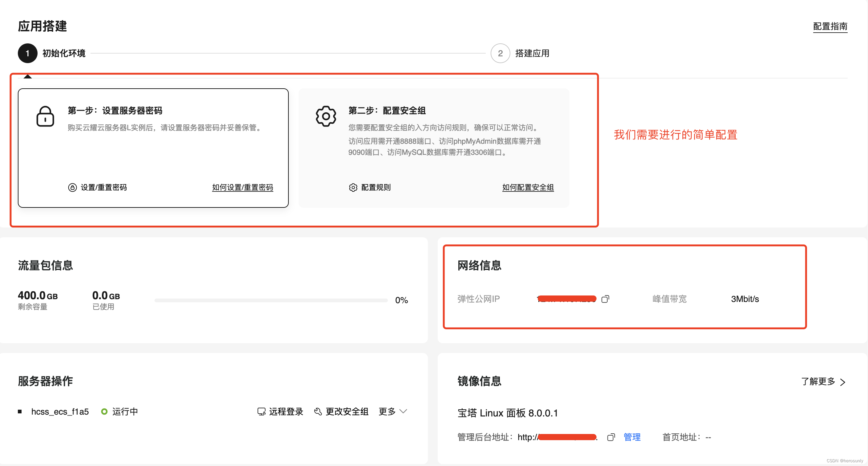Open 如何配置安全组 help link

point(528,188)
